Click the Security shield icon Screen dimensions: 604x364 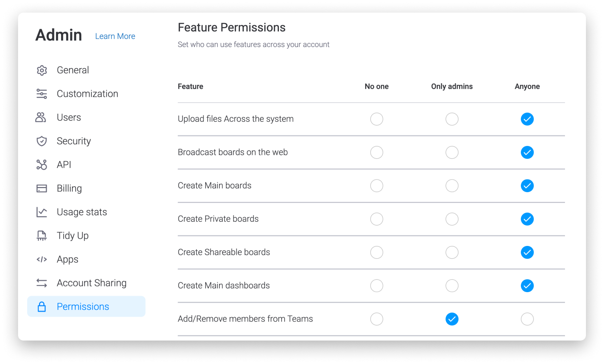(42, 141)
